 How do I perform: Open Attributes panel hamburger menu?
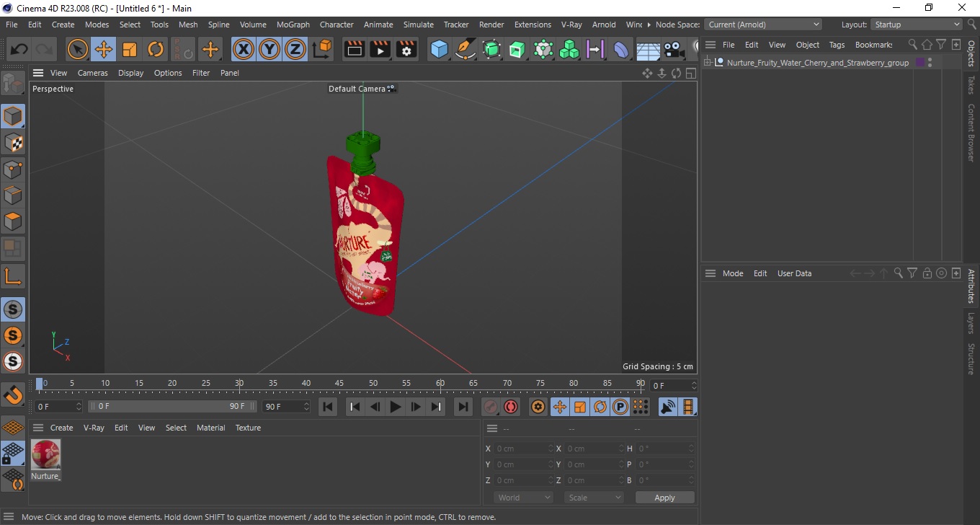[710, 273]
